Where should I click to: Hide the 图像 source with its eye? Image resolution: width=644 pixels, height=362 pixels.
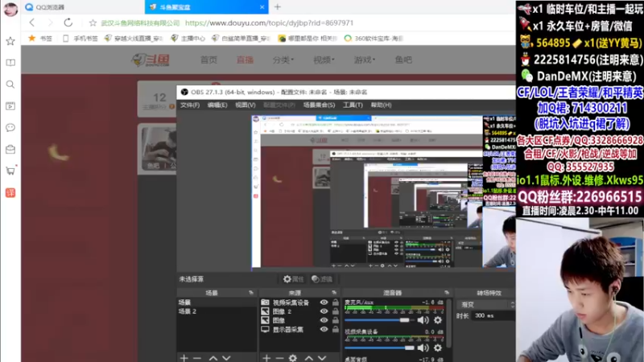point(324,320)
